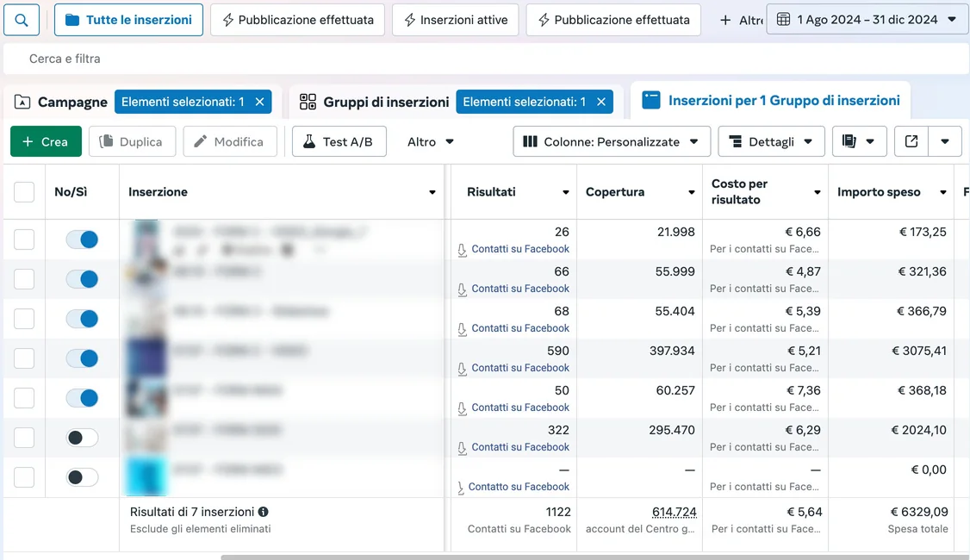Turn off ad with 68 results
The width and height of the screenshot is (970, 560).
[x=83, y=319]
